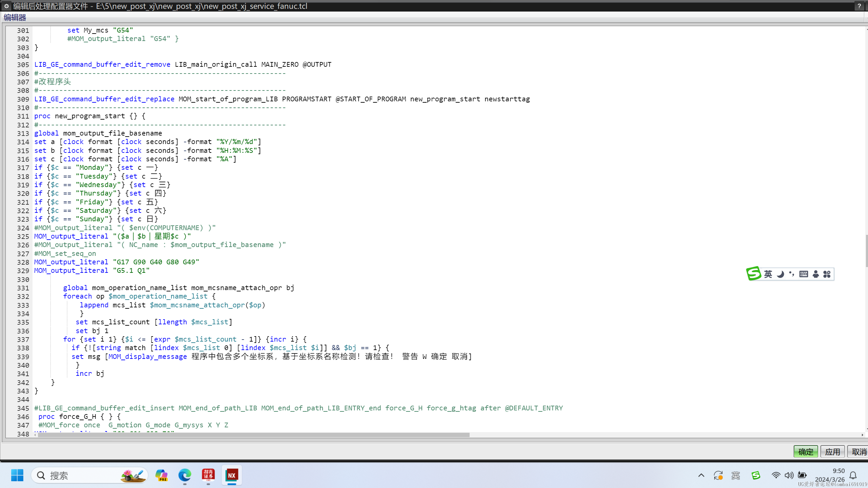Click the 英 input method tray icon

click(x=735, y=475)
